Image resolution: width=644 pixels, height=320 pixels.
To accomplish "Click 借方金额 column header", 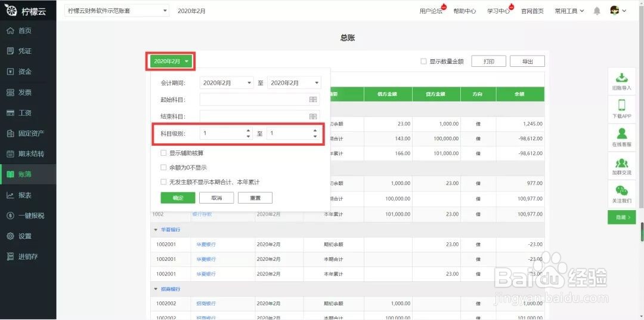I will [x=388, y=94].
